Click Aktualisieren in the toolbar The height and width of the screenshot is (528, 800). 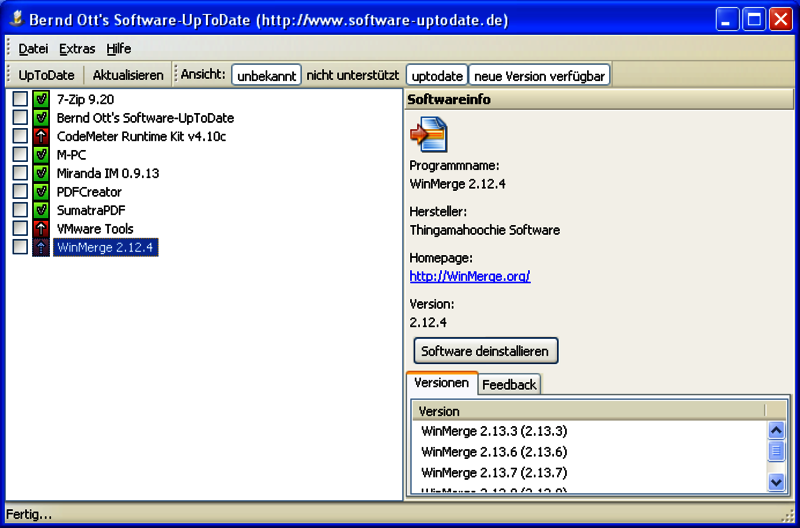pyautogui.click(x=128, y=75)
